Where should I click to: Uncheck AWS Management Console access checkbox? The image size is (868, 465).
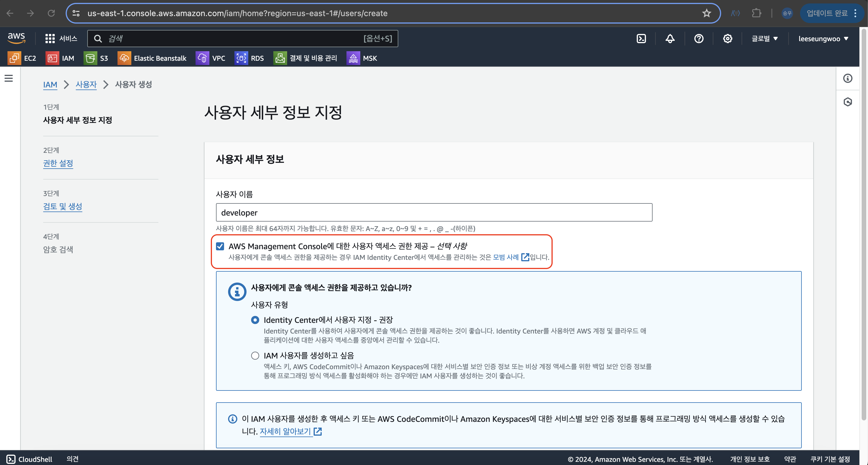point(220,246)
